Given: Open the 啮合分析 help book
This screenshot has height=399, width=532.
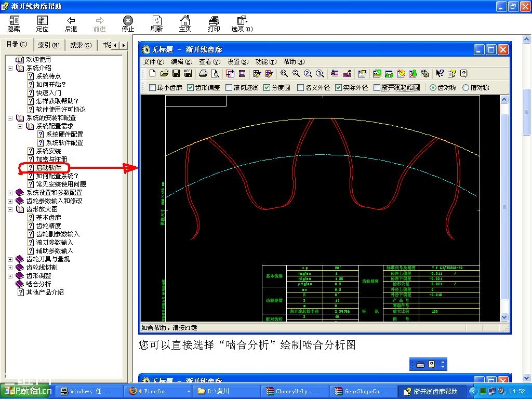Looking at the screenshot, I should [38, 284].
